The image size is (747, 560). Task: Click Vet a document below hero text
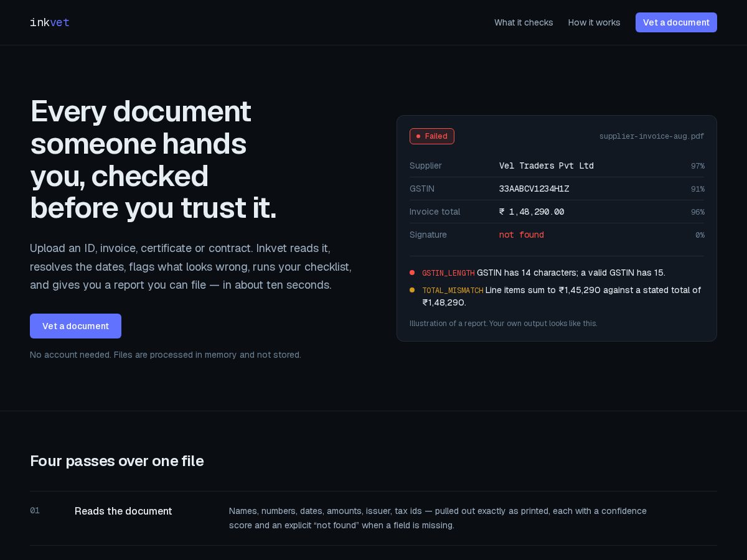click(x=75, y=326)
